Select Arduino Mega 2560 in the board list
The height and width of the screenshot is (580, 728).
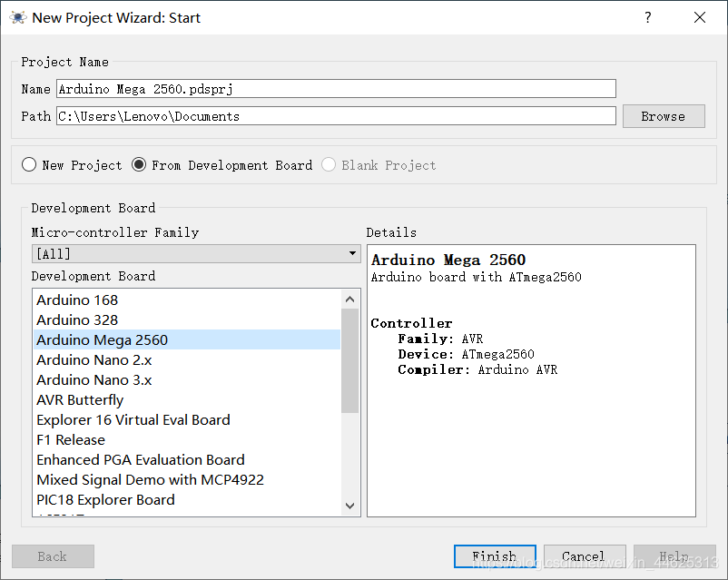click(187, 339)
